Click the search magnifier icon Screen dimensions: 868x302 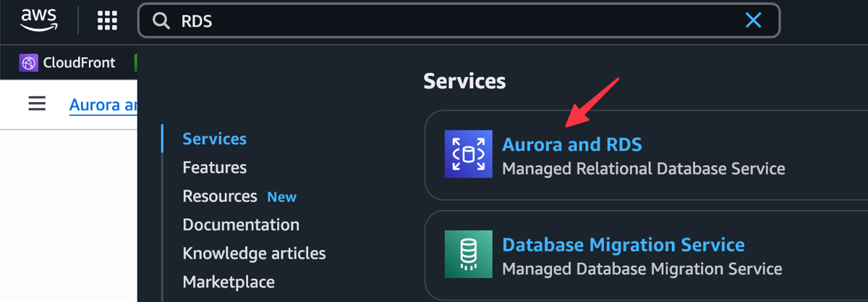click(x=161, y=21)
